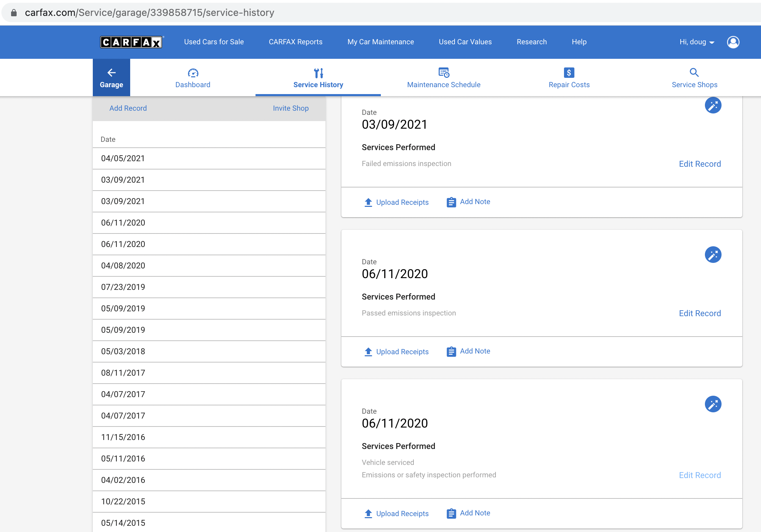
Task: Switch to the Service Shops tab
Action: [695, 77]
